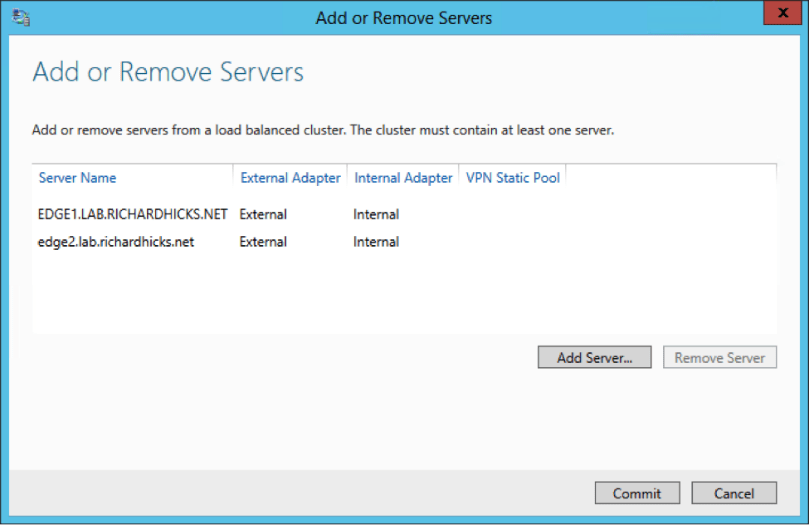The width and height of the screenshot is (809, 525).
Task: Click the External Adapter column header
Action: tap(290, 178)
